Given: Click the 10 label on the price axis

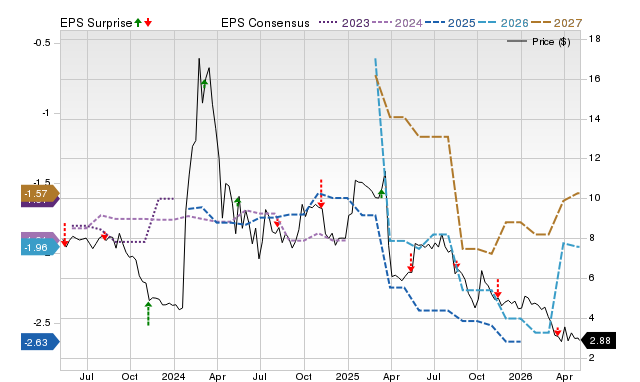Looking at the screenshot, I should click(594, 198).
